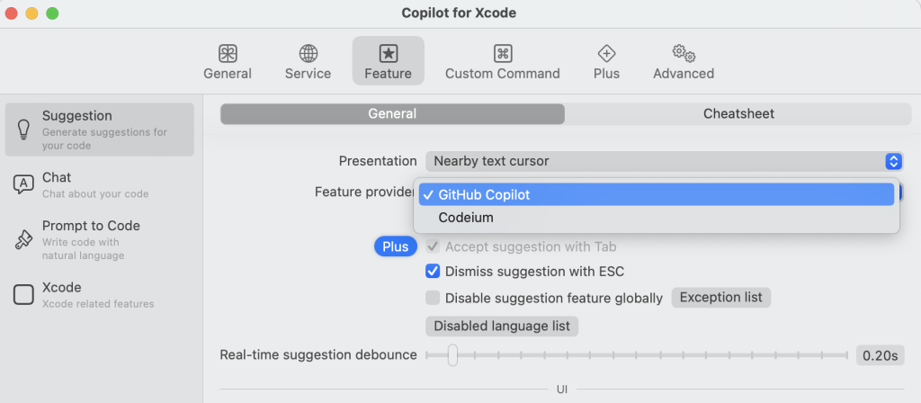Select the Prompt to Code pencil icon
This screenshot has width=921, height=403.
pyautogui.click(x=23, y=240)
